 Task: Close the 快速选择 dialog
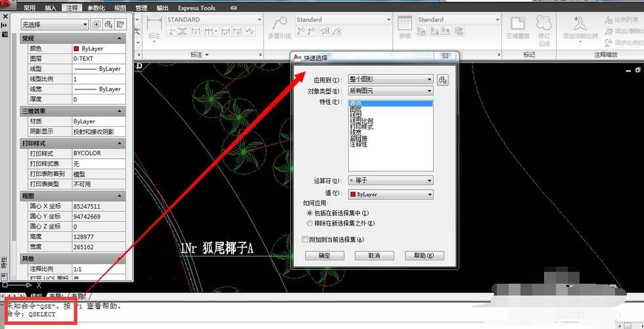coord(446,56)
